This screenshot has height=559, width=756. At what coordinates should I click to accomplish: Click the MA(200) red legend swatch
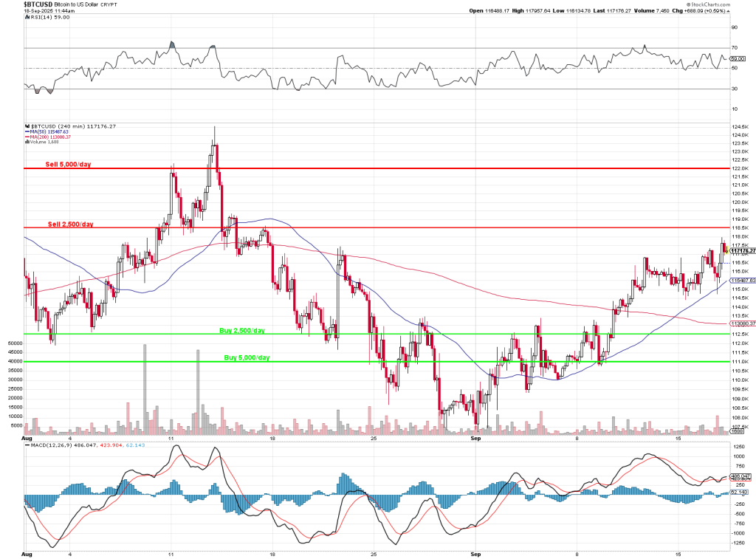[27, 137]
